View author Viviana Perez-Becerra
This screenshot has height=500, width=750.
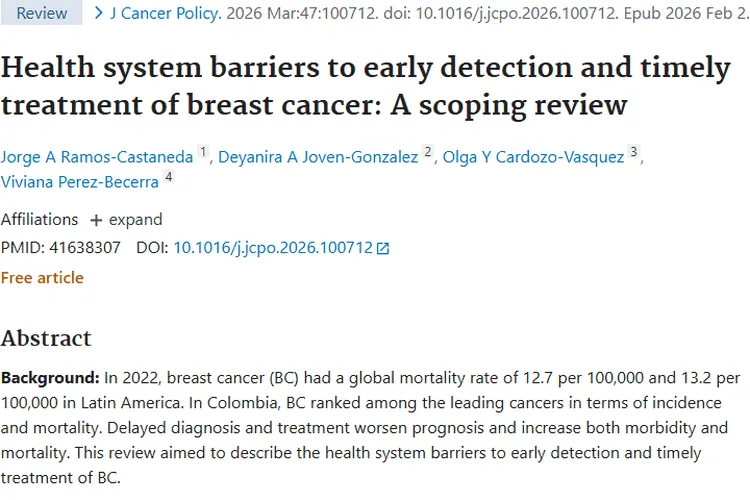(x=79, y=183)
